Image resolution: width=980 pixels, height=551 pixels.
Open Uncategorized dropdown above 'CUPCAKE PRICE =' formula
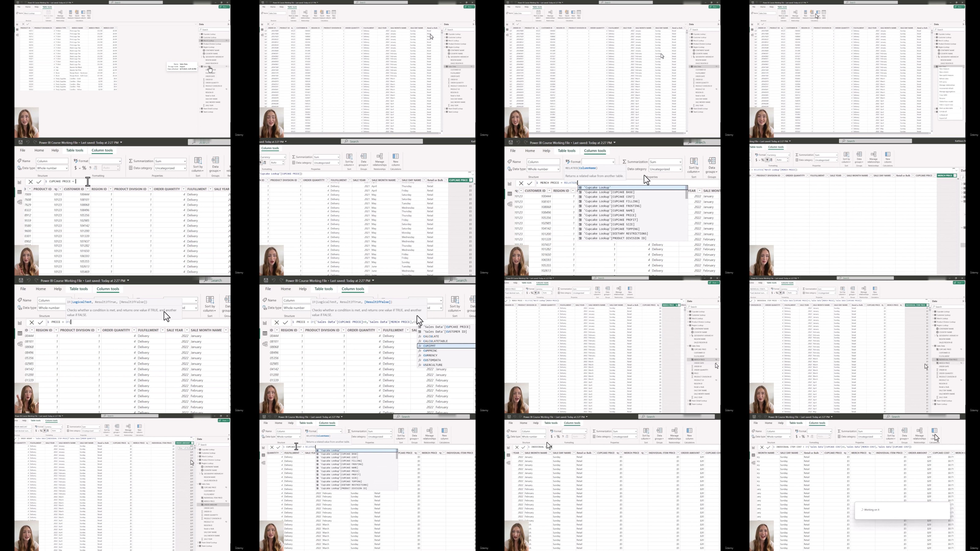170,168
